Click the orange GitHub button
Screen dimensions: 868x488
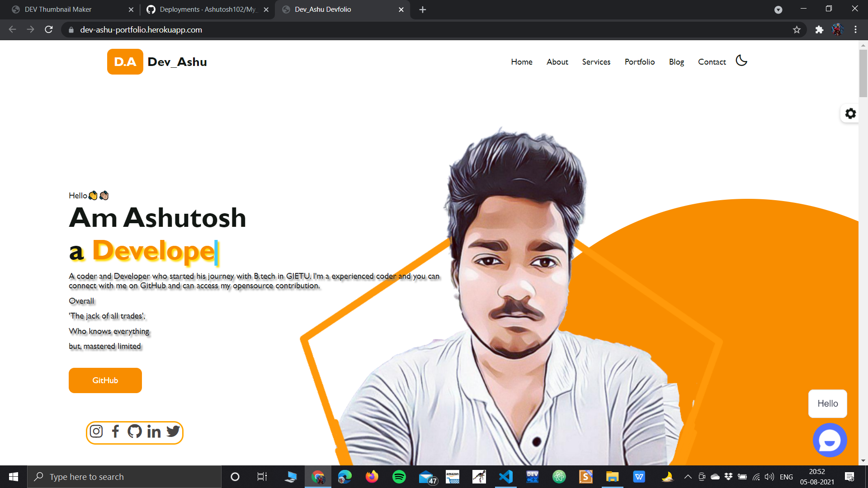pyautogui.click(x=105, y=380)
